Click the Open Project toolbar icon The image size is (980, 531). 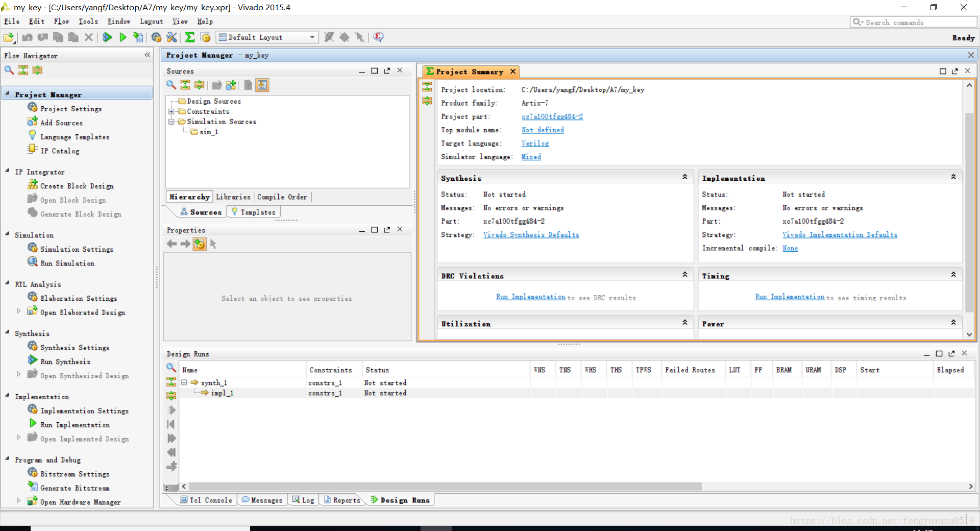pos(9,37)
